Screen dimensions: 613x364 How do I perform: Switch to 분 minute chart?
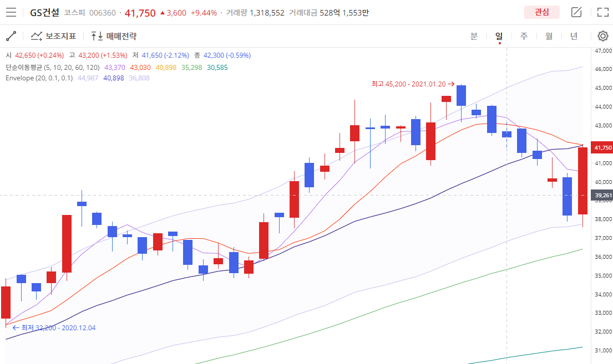pos(474,37)
